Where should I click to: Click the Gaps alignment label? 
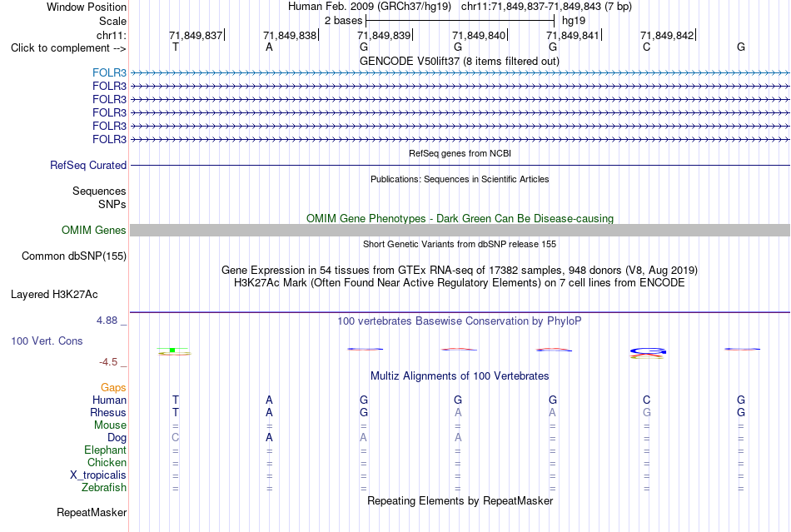coord(113,387)
